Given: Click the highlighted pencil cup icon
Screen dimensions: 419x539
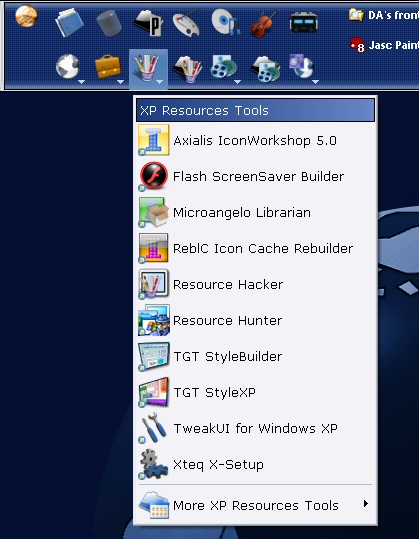Looking at the screenshot, I should pos(147,67).
